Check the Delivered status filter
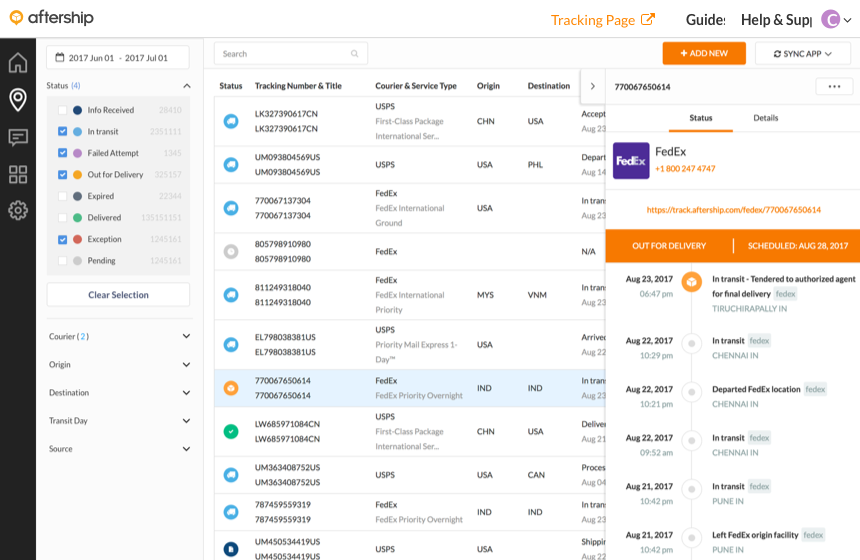860x560 pixels. click(x=63, y=218)
